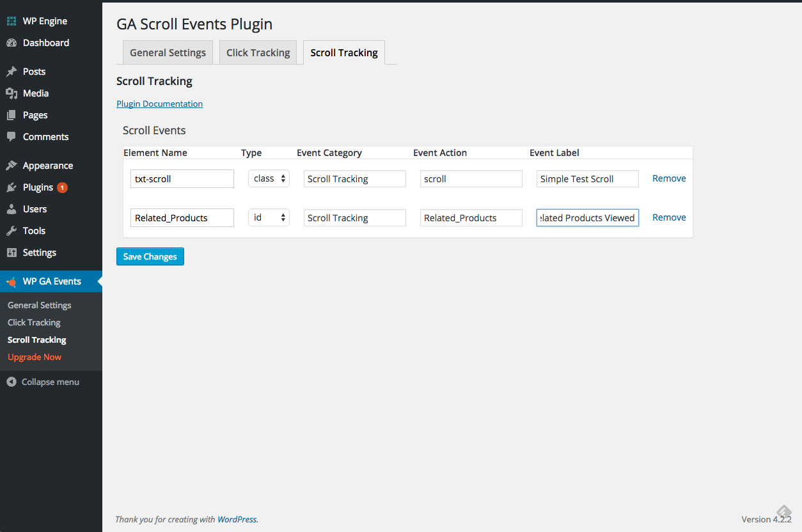
Task: Remove the Related_Products scroll event
Action: (x=669, y=217)
